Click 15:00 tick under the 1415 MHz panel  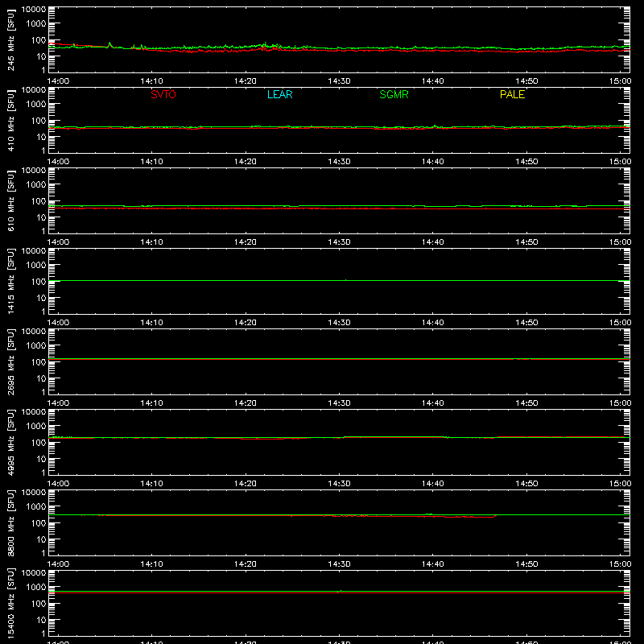(x=620, y=323)
